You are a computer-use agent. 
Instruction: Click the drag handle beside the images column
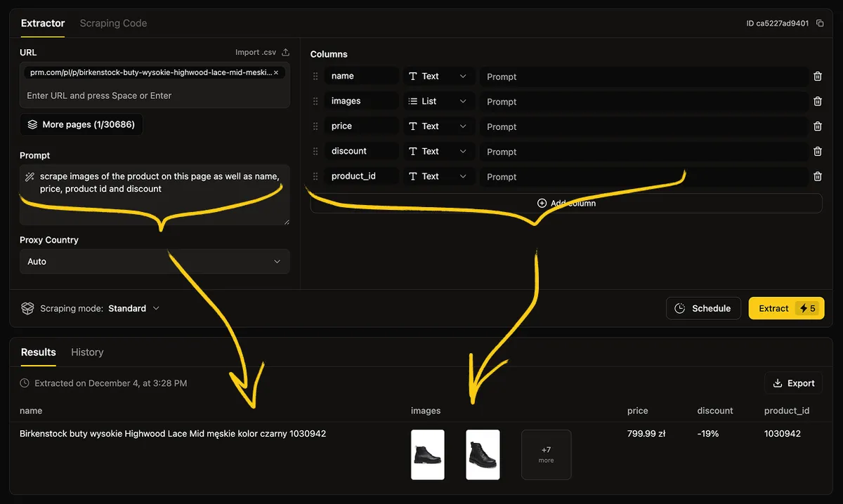click(x=315, y=100)
